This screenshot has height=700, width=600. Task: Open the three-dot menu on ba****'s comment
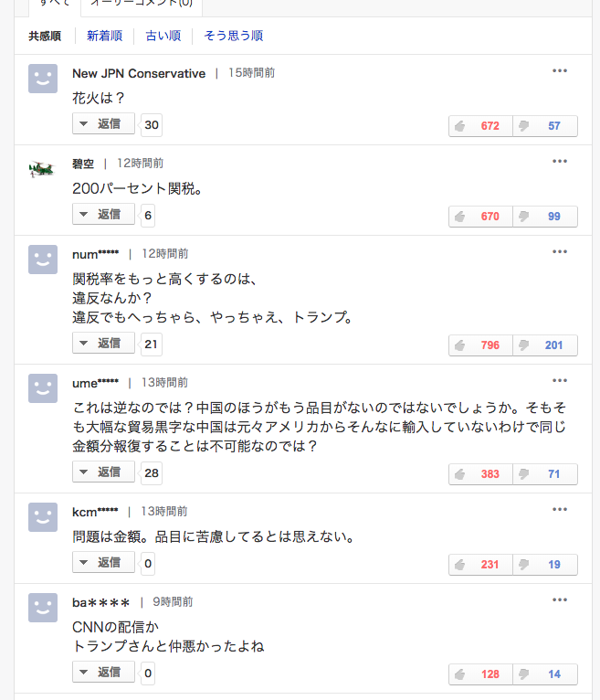560,599
